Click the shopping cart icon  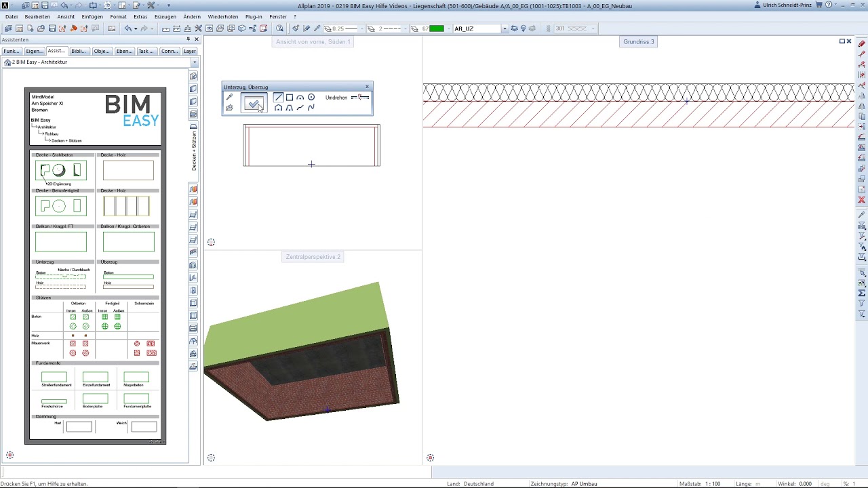click(819, 5)
